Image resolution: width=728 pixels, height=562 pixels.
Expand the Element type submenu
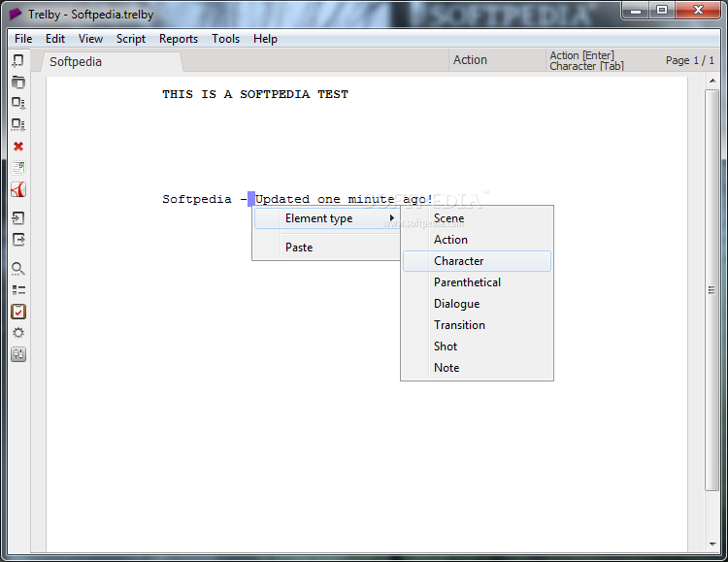point(327,218)
